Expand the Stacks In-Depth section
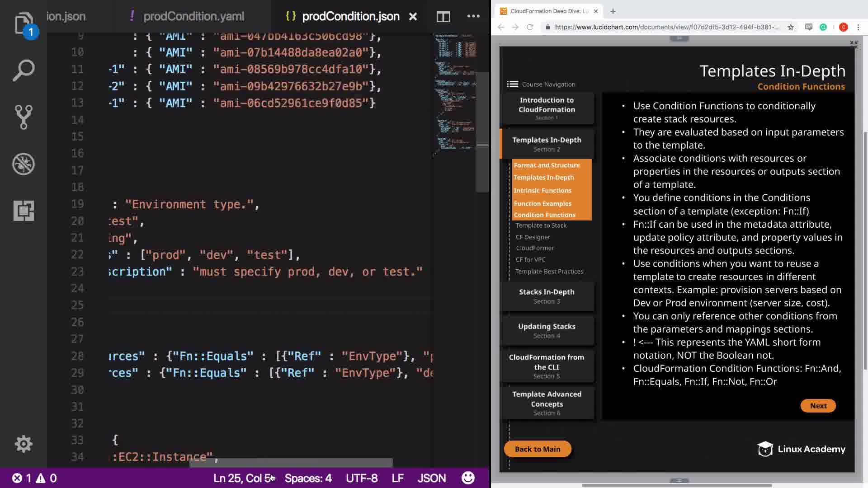 click(547, 296)
